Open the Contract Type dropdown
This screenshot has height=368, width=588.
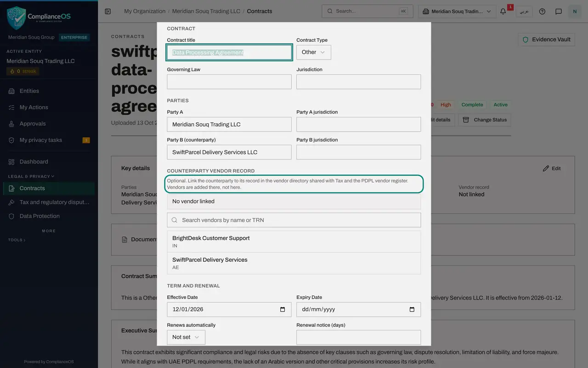point(313,52)
